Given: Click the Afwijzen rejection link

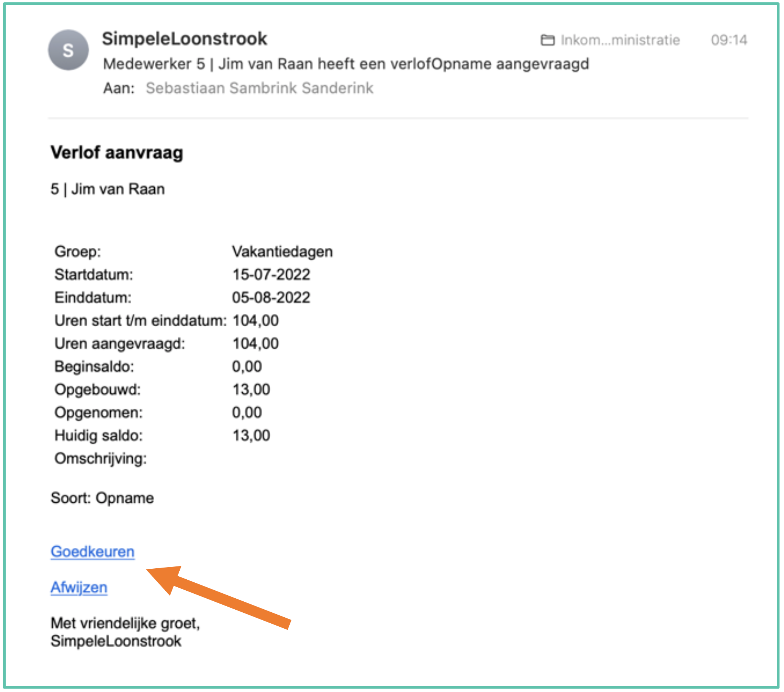Looking at the screenshot, I should (x=78, y=588).
